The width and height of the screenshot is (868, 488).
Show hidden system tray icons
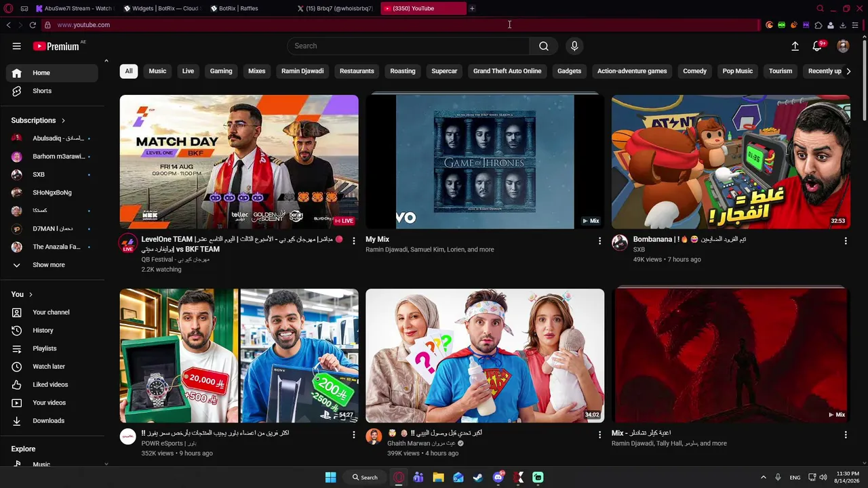click(763, 477)
